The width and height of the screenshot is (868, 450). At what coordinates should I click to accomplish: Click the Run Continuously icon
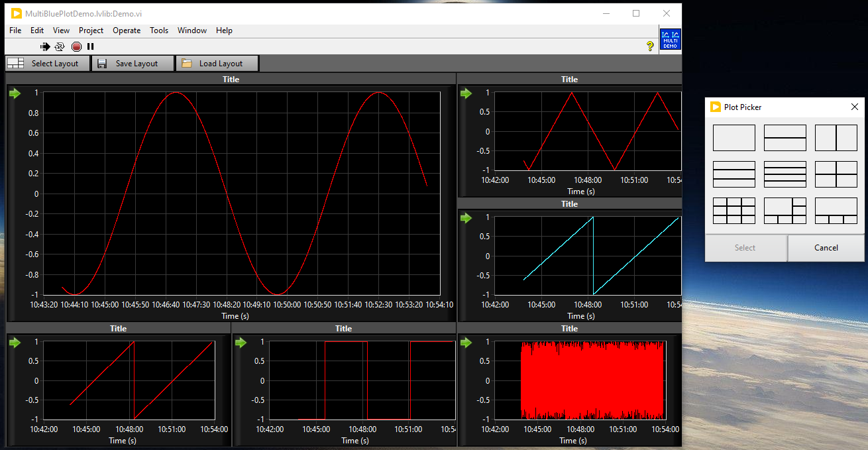(60, 46)
